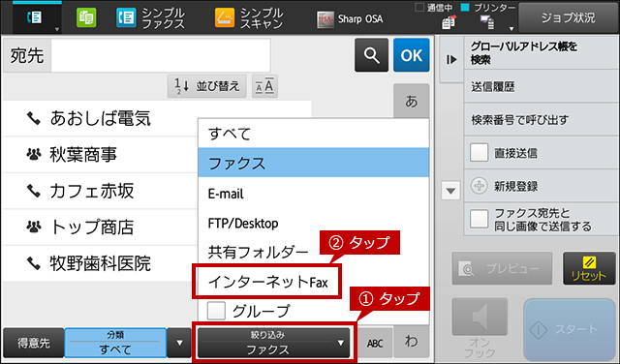Viewport: 620px width, 364px height.
Task: Confirm with the blue OK button
Action: click(411, 55)
